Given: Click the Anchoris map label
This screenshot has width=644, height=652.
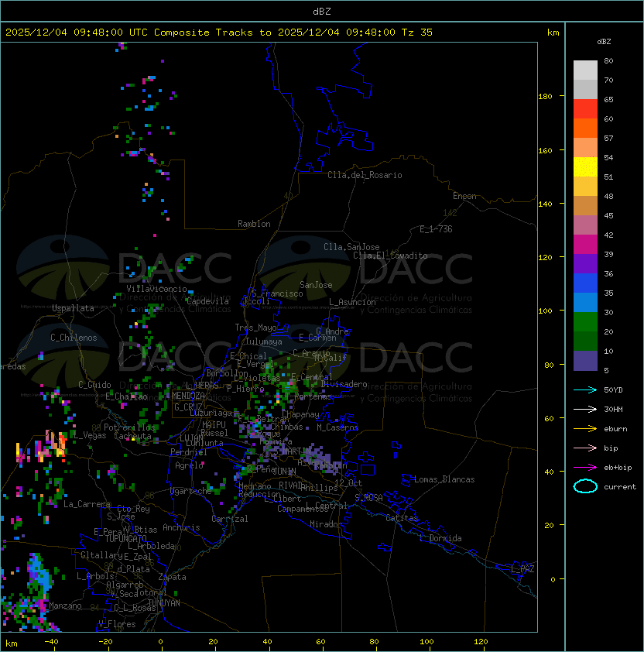Looking at the screenshot, I should coord(181,527).
